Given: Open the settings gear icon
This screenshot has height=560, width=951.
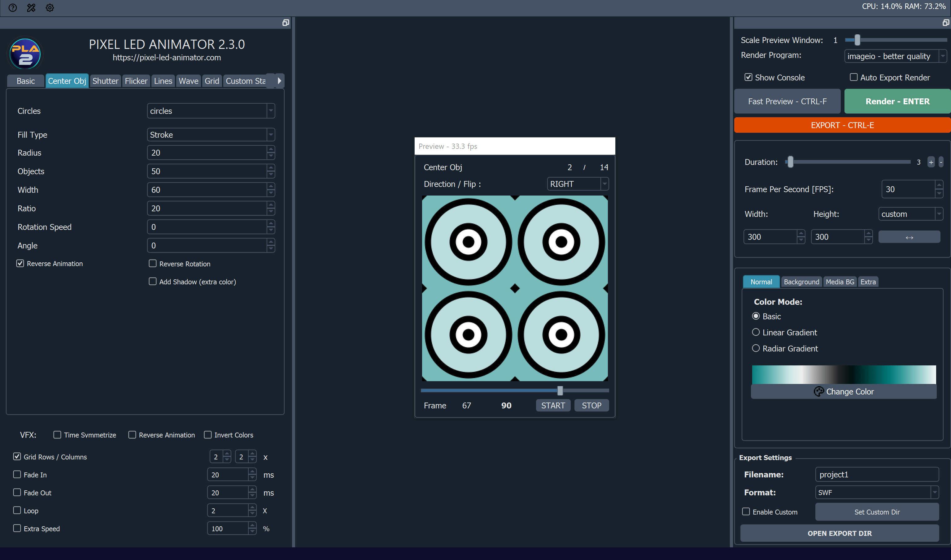Looking at the screenshot, I should (x=50, y=7).
